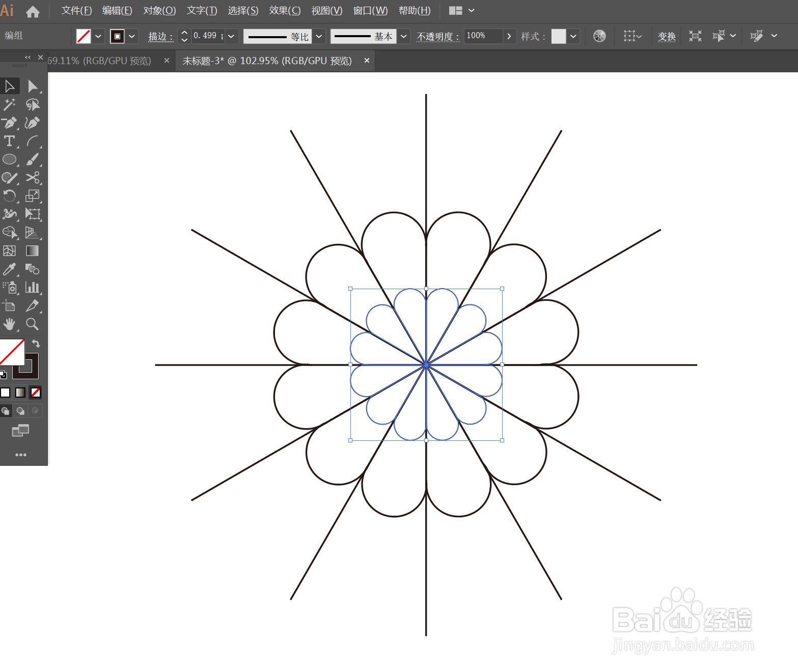Image resolution: width=798 pixels, height=672 pixels.
Task: Pick the Shape Builder tool
Action: click(x=10, y=233)
